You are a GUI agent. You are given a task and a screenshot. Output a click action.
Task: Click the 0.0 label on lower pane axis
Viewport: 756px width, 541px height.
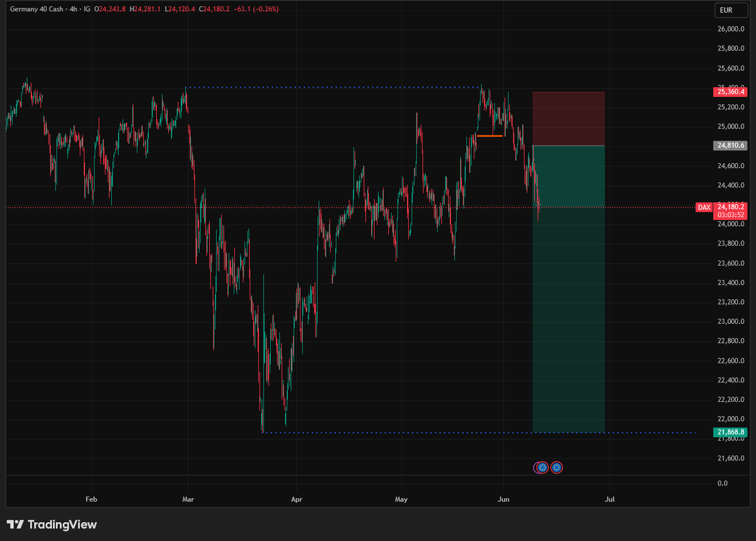722,483
